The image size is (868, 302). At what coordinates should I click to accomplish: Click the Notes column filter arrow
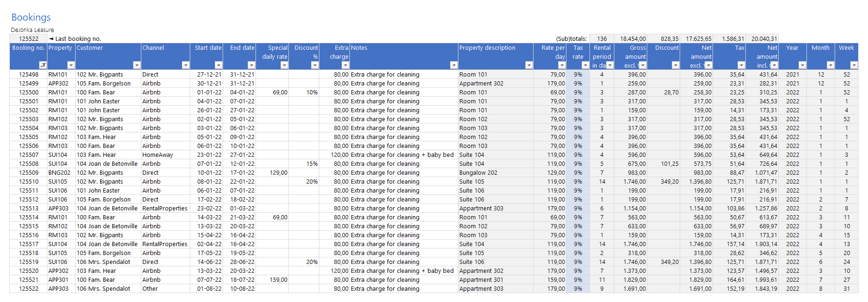pyautogui.click(x=454, y=65)
